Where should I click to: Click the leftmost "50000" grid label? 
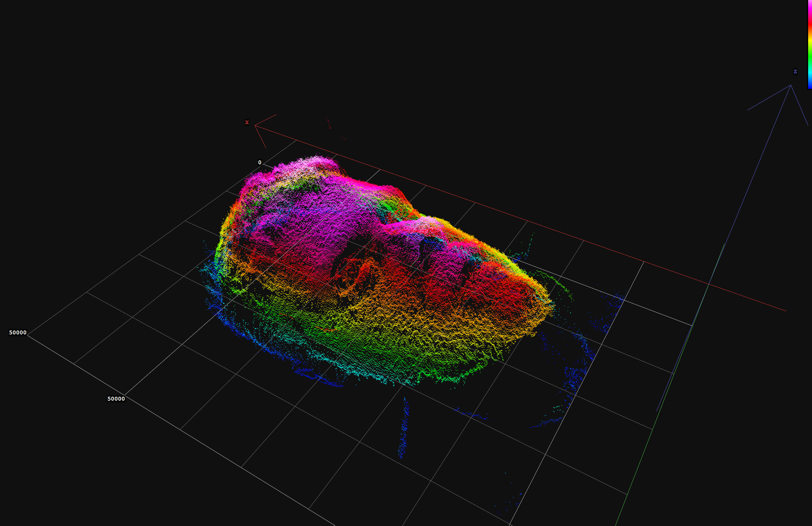tap(18, 332)
